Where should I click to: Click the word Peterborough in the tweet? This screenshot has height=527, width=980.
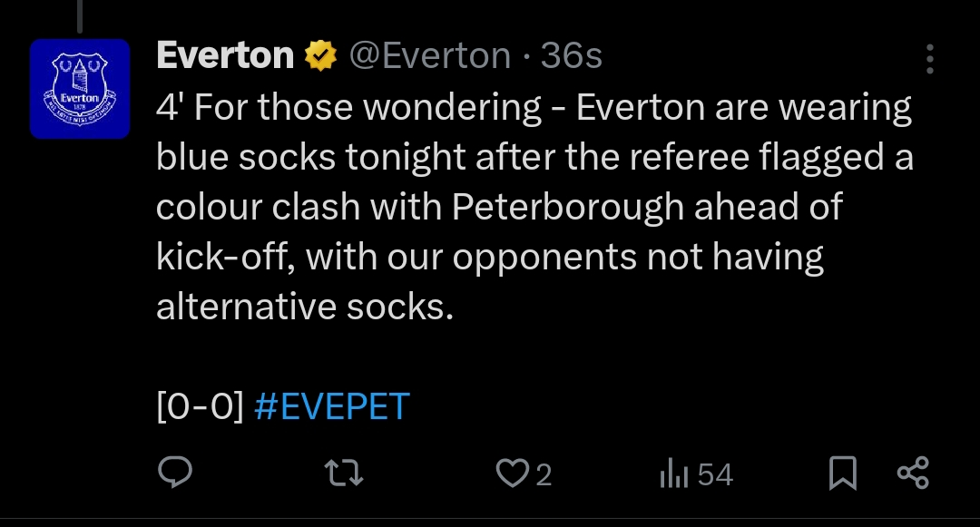click(x=567, y=207)
